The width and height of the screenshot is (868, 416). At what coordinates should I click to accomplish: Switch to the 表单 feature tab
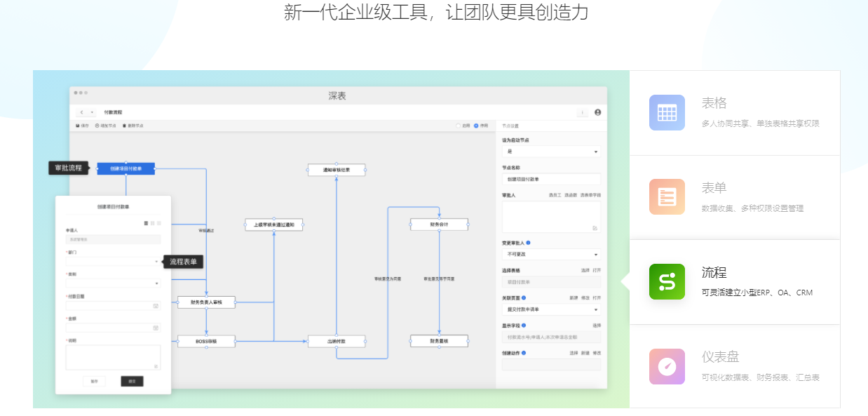735,198
